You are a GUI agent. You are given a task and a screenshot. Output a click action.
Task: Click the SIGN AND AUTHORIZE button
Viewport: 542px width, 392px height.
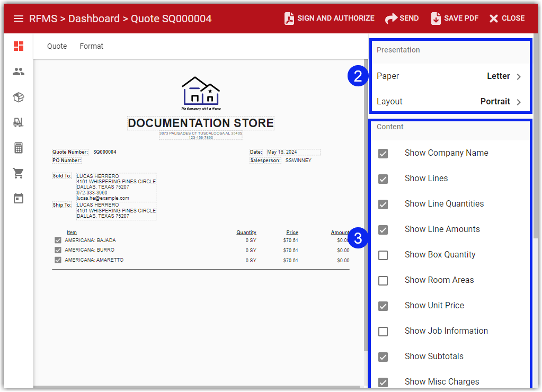(x=329, y=17)
